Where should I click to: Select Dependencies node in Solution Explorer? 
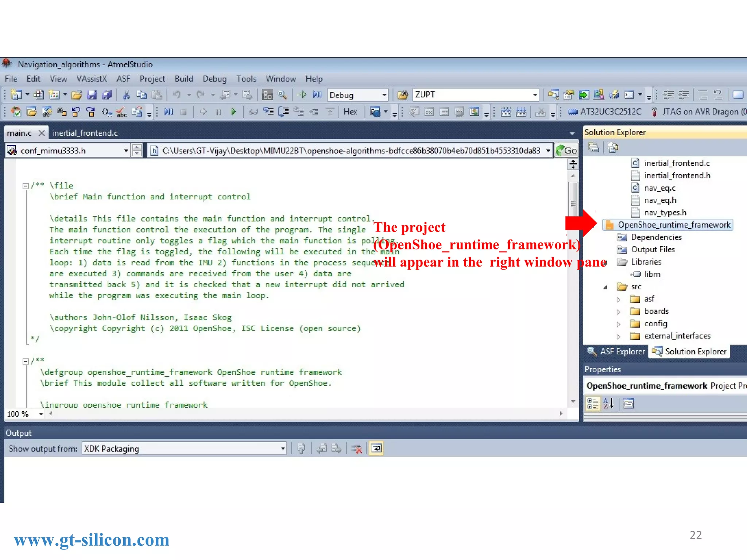[x=656, y=237]
